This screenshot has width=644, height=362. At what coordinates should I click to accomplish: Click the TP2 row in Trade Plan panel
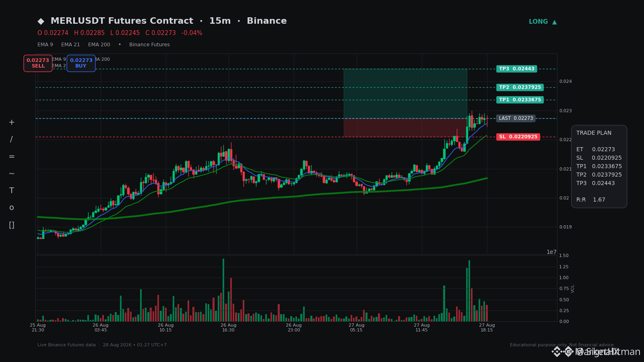click(x=599, y=175)
